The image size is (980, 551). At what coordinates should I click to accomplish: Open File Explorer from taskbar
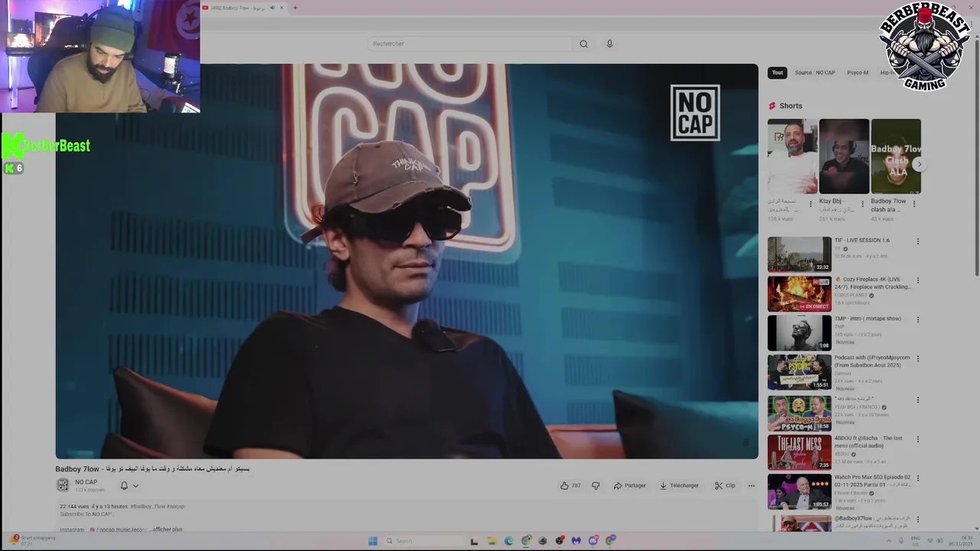click(x=492, y=541)
